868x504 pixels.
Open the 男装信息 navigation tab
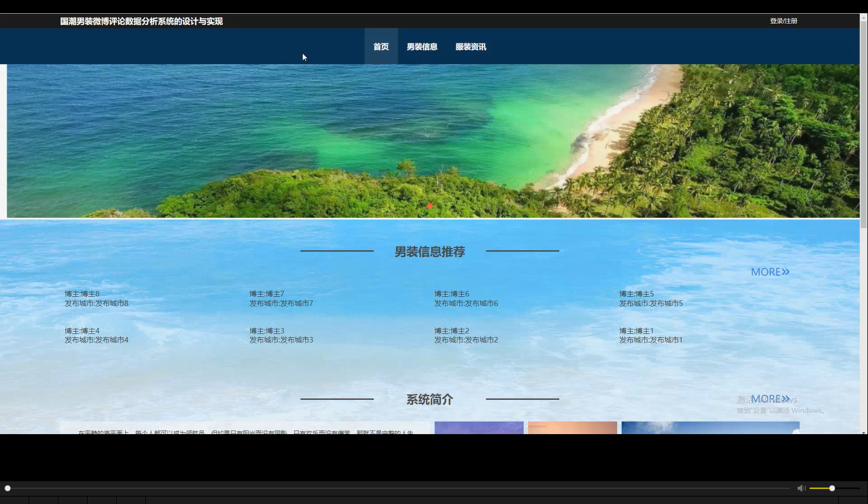pos(422,46)
